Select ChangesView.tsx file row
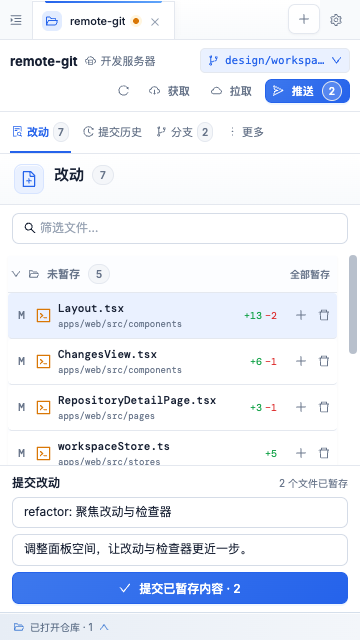 pyautogui.click(x=172, y=361)
